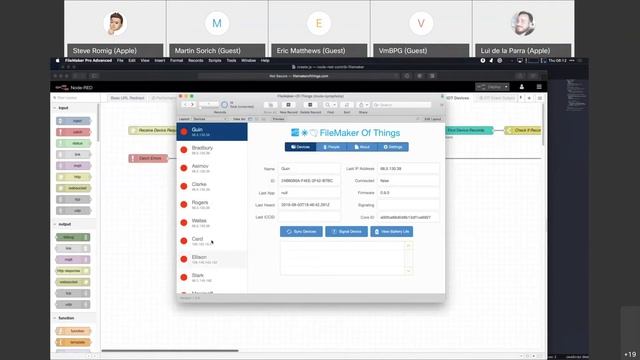640x360 pixels.
Task: Open the IOT Devices flow tab
Action: (458, 98)
